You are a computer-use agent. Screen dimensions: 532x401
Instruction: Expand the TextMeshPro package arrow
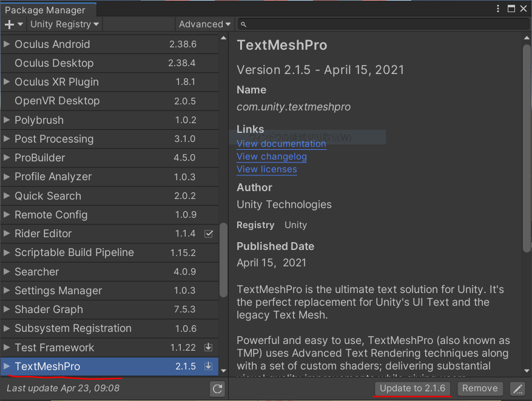tap(6, 366)
